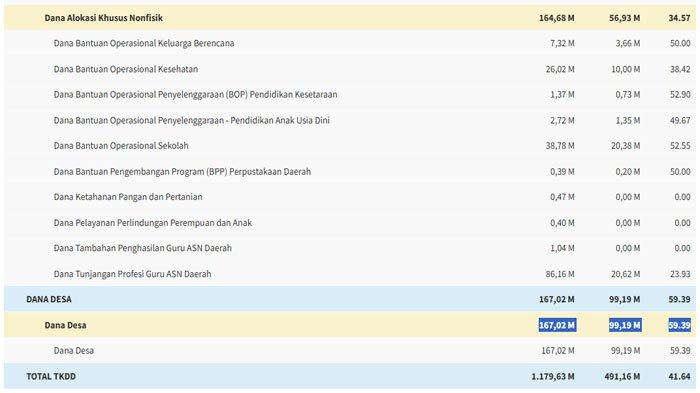Click the percentage '23.93'
Image resolution: width=700 pixels, height=393 pixels.
(x=680, y=274)
